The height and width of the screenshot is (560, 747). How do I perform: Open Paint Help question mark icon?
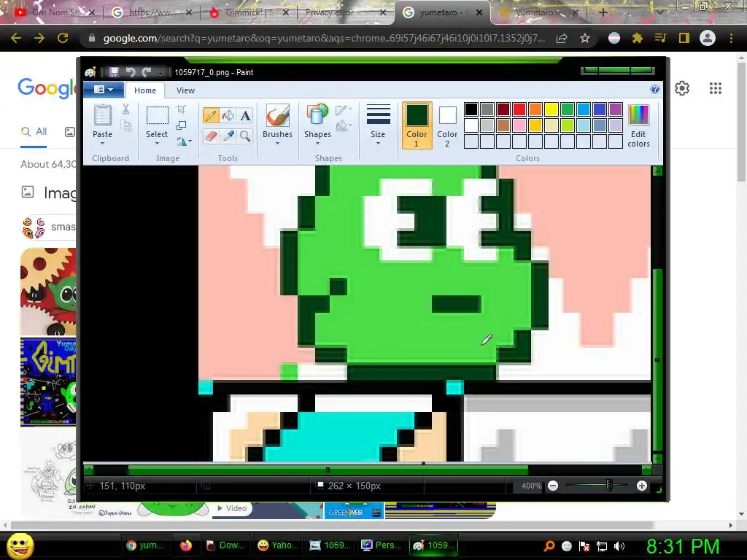[654, 89]
